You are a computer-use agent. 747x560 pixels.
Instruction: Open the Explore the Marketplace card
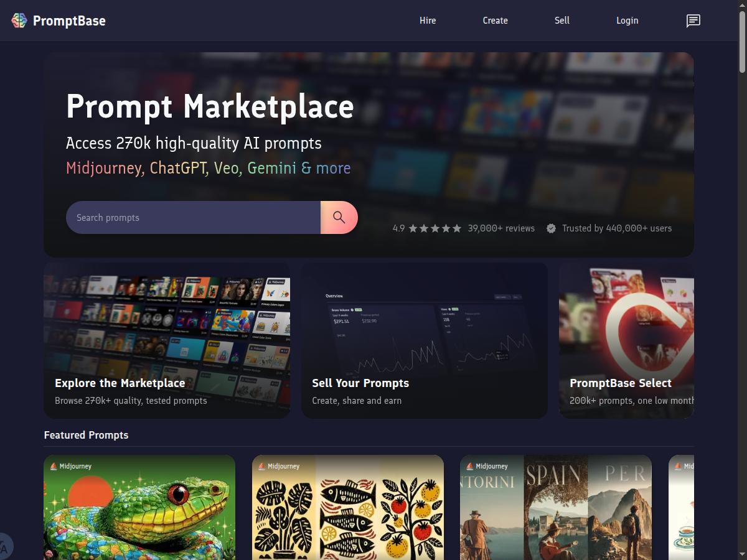tap(167, 340)
